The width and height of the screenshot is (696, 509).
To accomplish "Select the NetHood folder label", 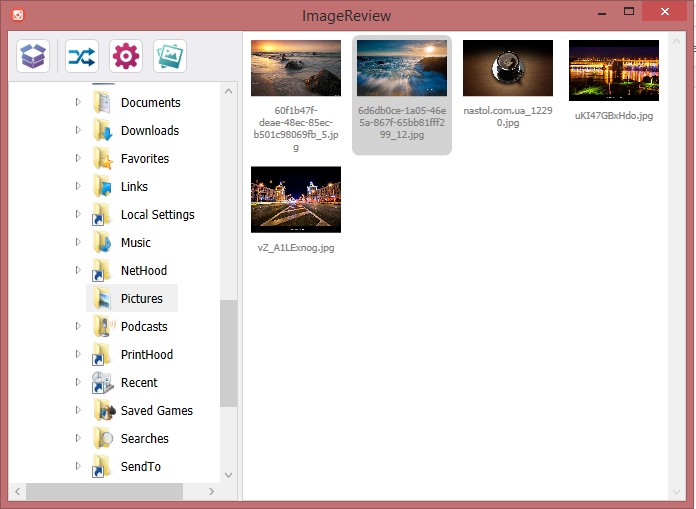I will pos(144,270).
